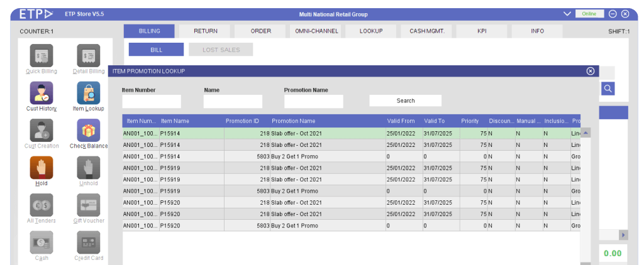Select the LOST SALES sub-tab
Viewport: 644px width, 265px height.
pyautogui.click(x=221, y=50)
